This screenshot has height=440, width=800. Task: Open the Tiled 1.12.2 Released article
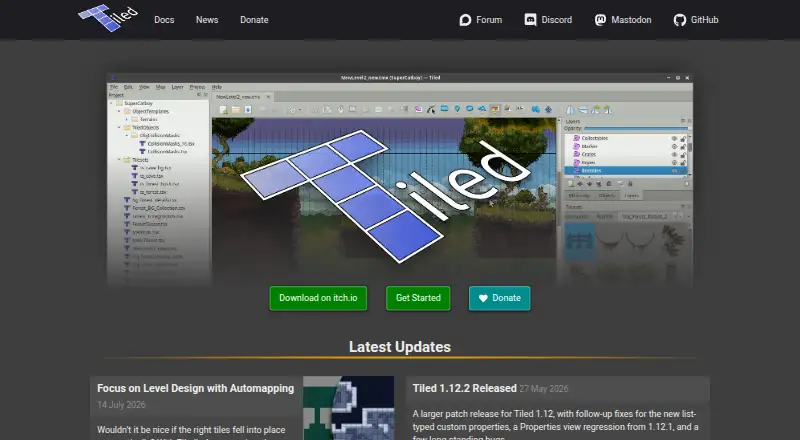464,388
